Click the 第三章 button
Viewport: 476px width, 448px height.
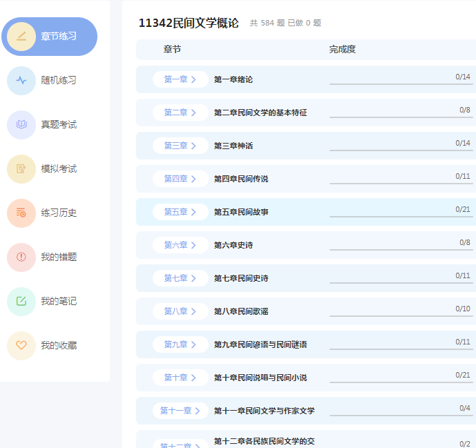point(180,146)
